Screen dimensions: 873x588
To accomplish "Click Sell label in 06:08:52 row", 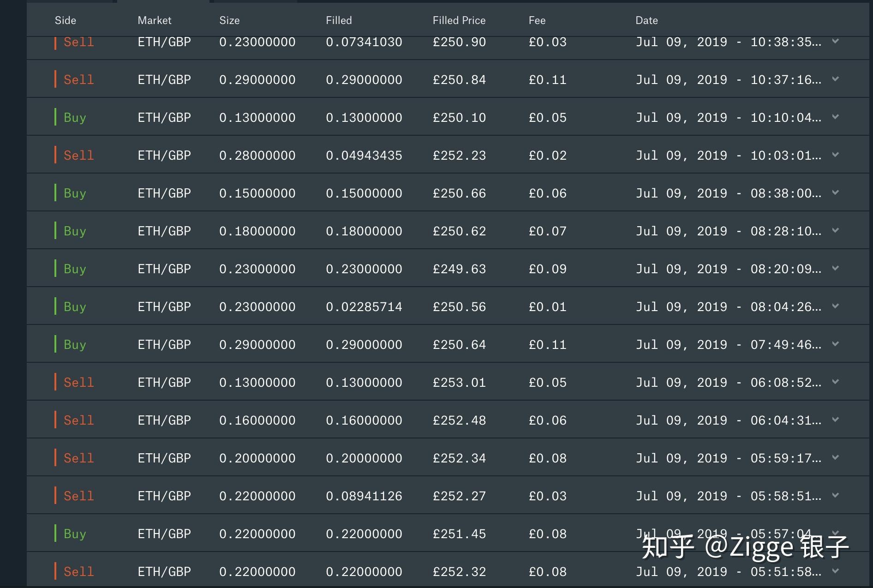I will (x=79, y=383).
